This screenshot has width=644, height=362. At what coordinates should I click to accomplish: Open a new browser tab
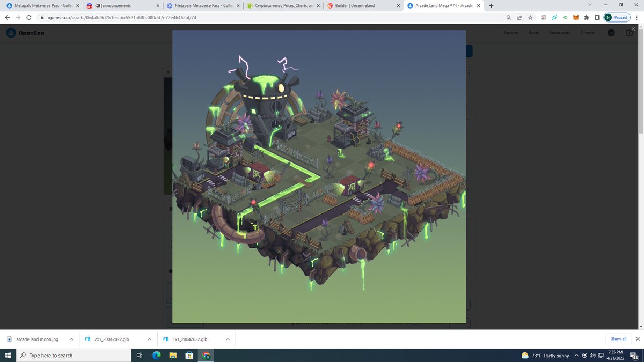click(x=491, y=6)
